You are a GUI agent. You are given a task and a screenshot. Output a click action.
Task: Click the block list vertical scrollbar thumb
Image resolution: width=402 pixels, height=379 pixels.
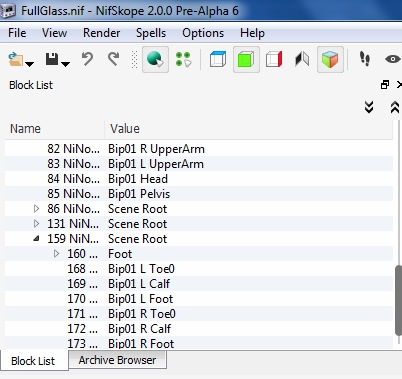(398, 301)
